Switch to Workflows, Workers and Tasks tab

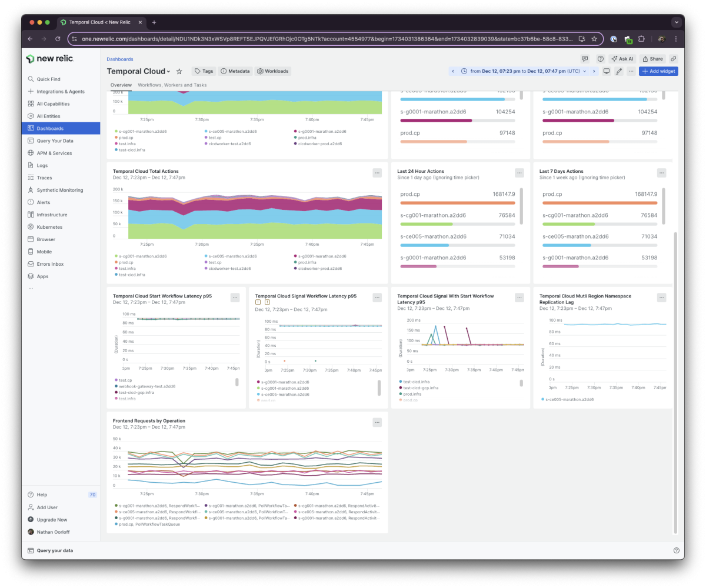[x=172, y=85]
